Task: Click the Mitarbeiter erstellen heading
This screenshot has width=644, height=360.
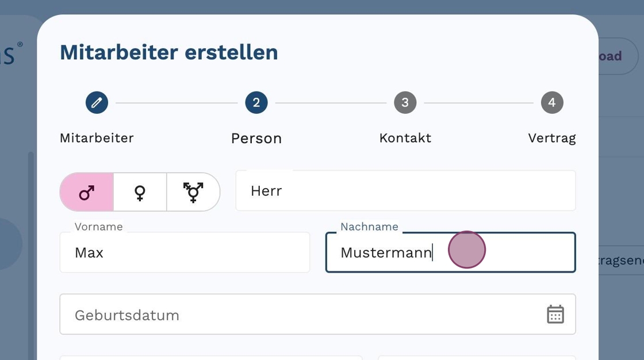Action: (168, 52)
